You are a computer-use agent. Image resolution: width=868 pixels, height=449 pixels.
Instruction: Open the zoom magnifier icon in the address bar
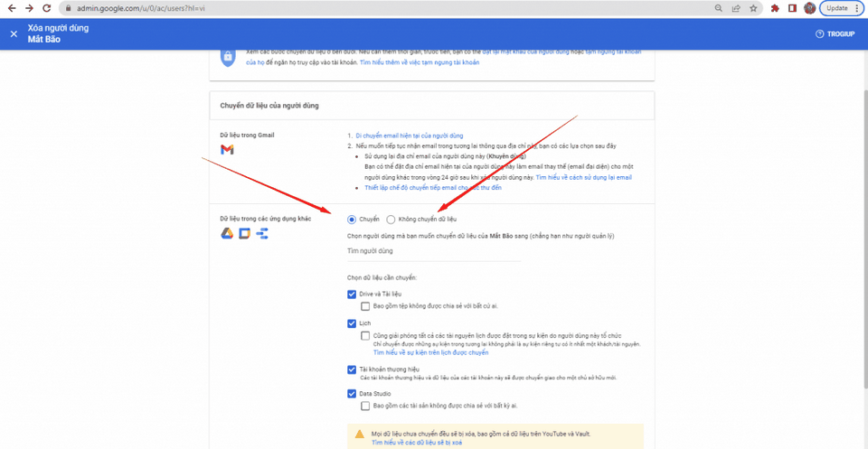[719, 8]
